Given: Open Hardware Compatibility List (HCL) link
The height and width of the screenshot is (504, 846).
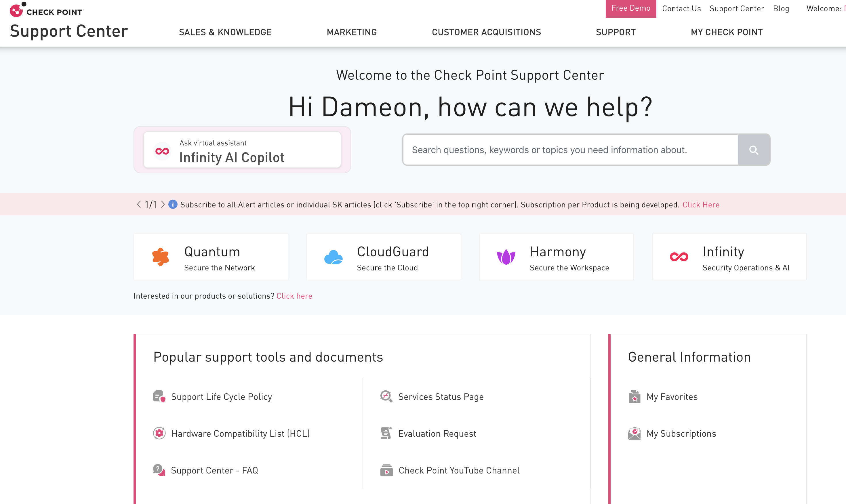Looking at the screenshot, I should click(240, 434).
